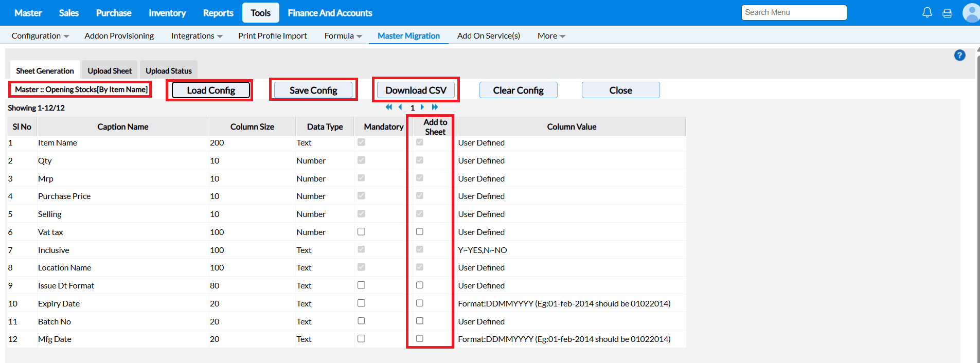Check Mandatory box for Expiry Date
This screenshot has height=363, width=980.
(361, 303)
